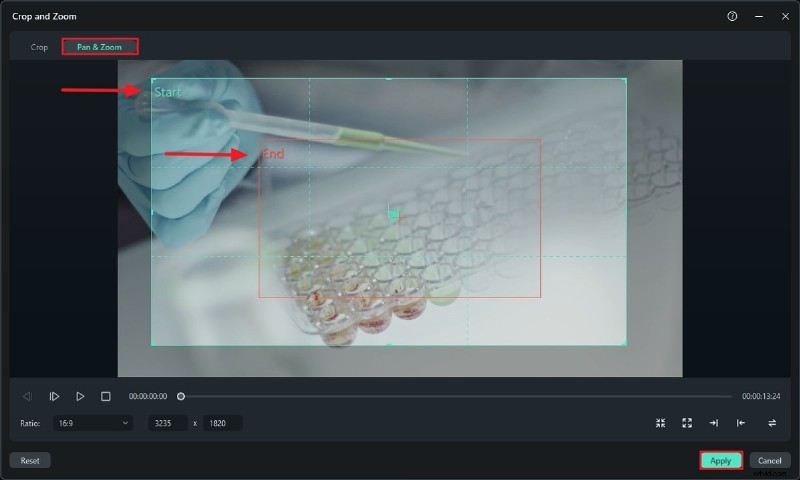Click the next frame playback button
800x480 pixels.
coord(55,396)
